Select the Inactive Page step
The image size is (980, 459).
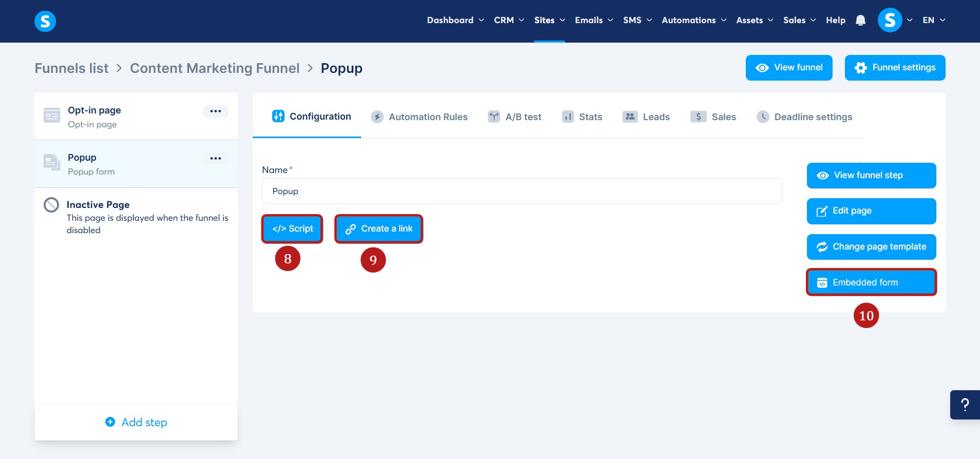136,217
